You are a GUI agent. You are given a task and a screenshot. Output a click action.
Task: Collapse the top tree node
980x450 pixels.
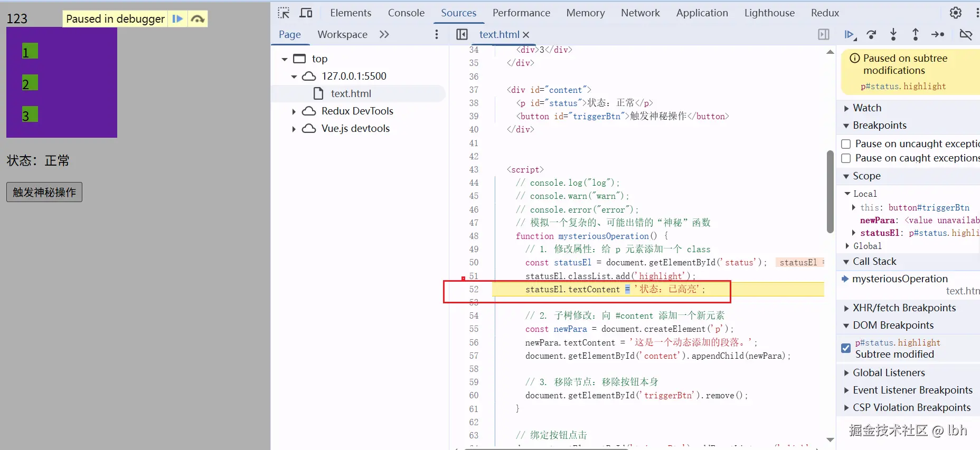285,59
